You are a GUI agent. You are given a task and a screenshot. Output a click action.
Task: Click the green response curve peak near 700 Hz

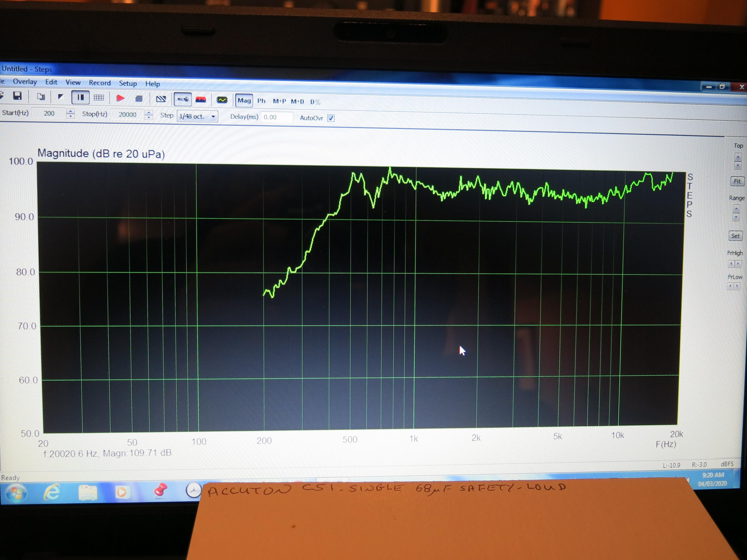tap(390, 168)
